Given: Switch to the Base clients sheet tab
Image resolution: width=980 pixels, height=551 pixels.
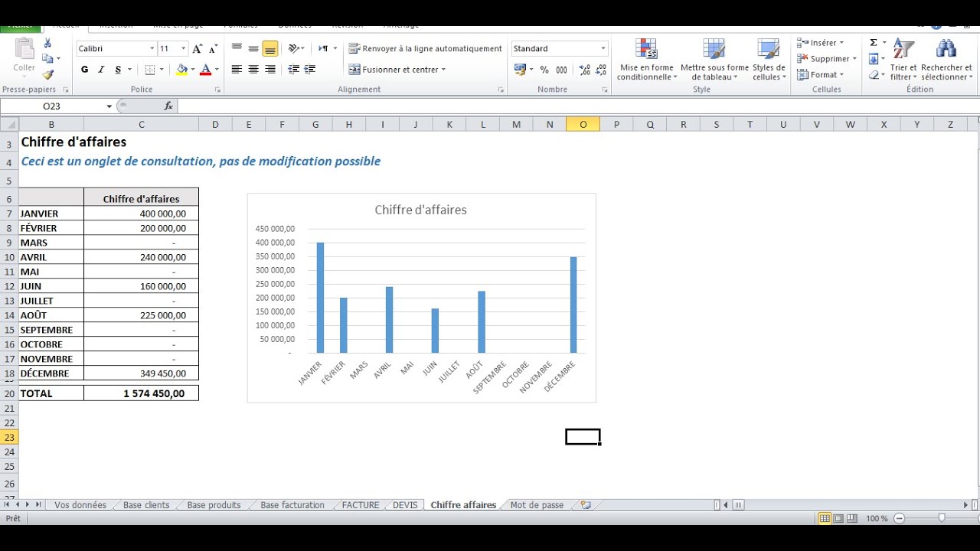Looking at the screenshot, I should click(146, 505).
